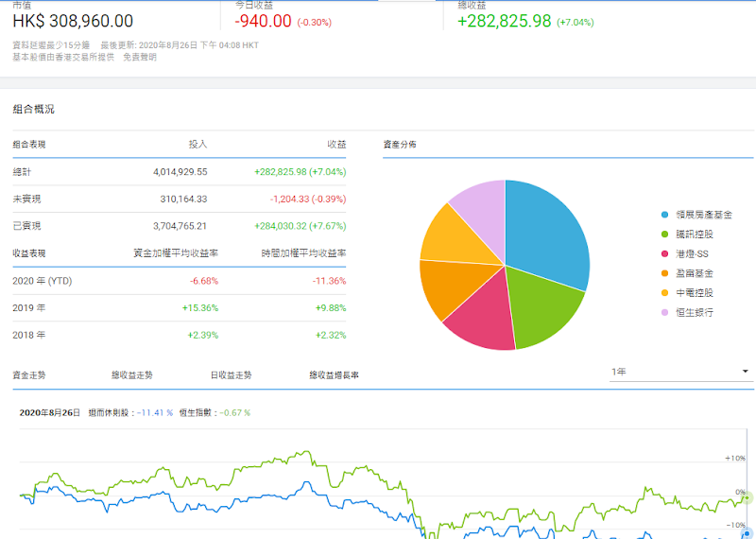Select the 盈富基金 legend label
The image size is (756, 539).
click(x=695, y=273)
